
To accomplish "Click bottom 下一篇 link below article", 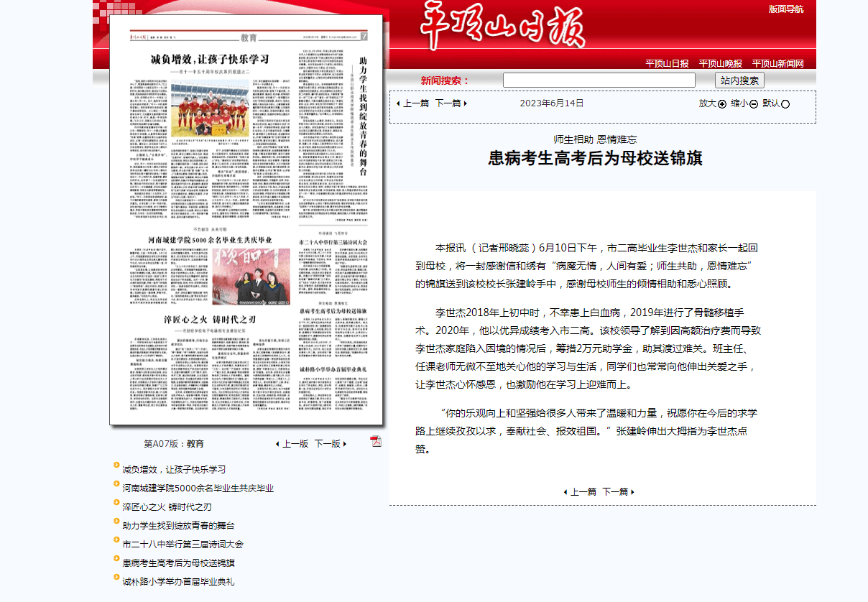I will pyautogui.click(x=615, y=492).
